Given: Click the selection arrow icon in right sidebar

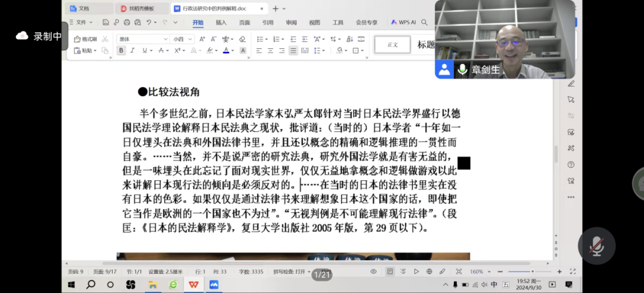Looking at the screenshot, I should [571, 99].
